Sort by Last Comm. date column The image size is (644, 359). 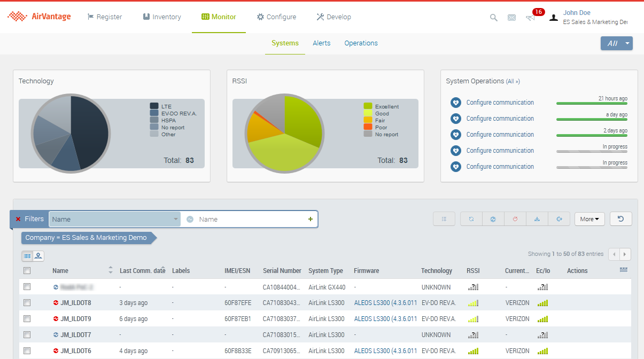click(x=142, y=271)
